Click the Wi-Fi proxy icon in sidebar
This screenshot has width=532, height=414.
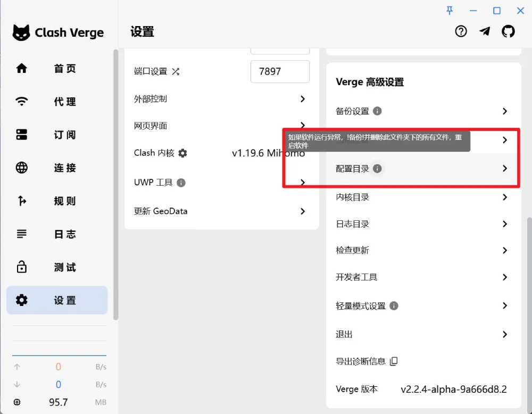pyautogui.click(x=22, y=101)
